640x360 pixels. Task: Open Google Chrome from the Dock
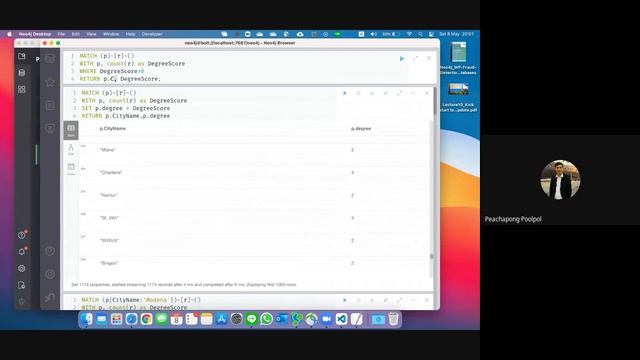point(147,319)
